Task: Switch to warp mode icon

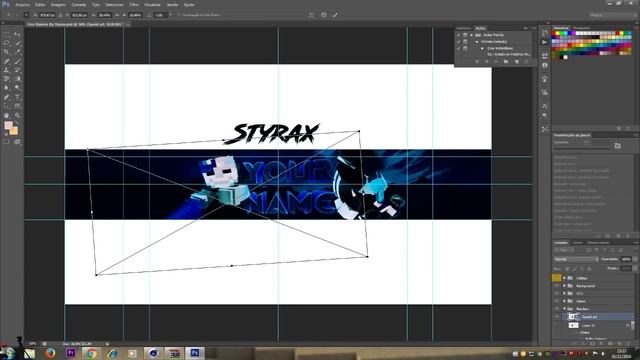Action: coord(311,15)
